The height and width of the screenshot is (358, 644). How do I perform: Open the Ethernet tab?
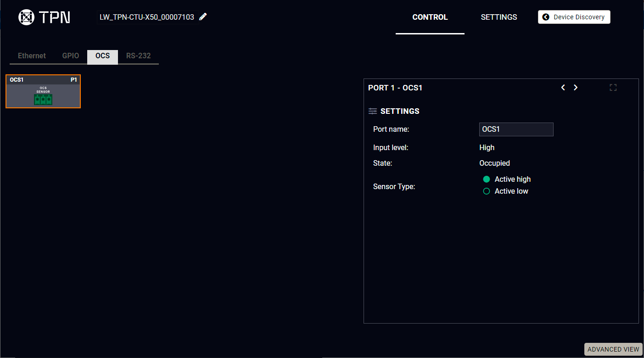pos(32,56)
